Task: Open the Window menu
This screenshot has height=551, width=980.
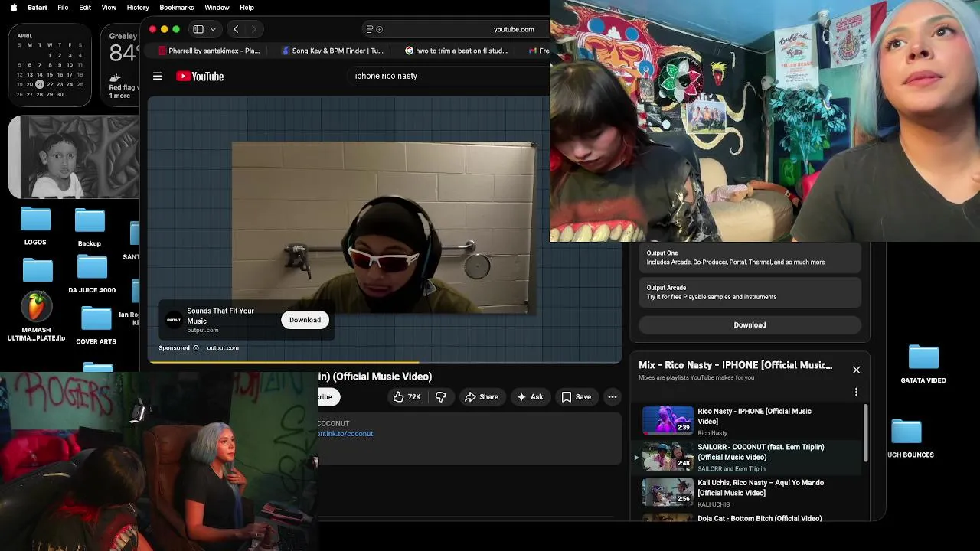Action: [217, 8]
